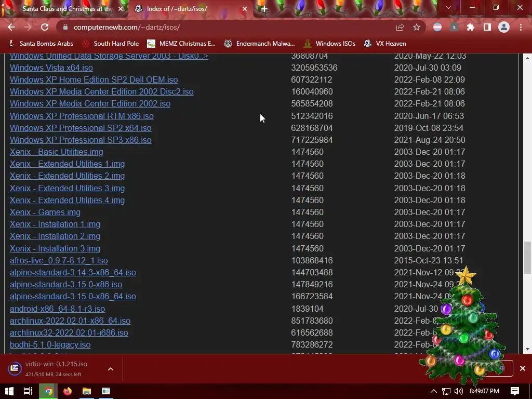Open afros-live_0.9.7-8.12_1.iso link
Image resolution: width=532 pixels, height=399 pixels.
(59, 261)
